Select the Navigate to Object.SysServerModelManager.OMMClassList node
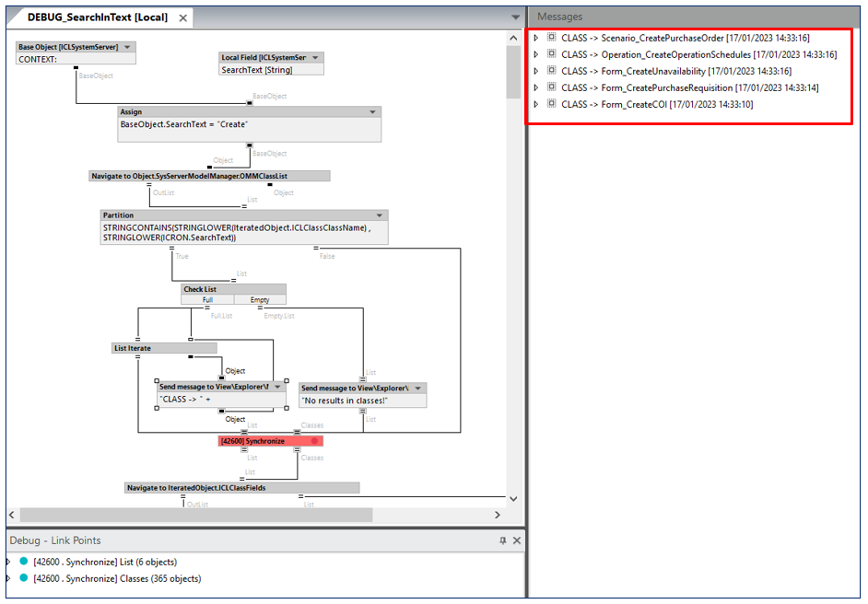Image resolution: width=868 pixels, height=604 pixels. coord(209,176)
